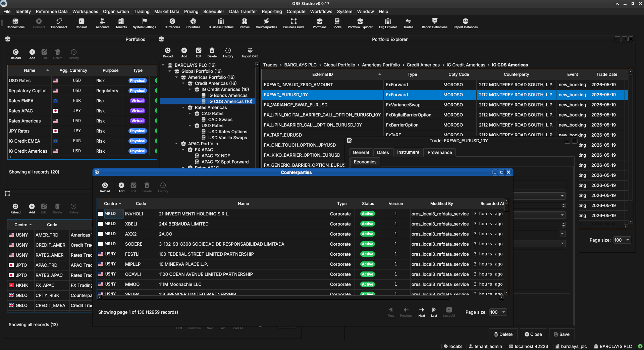Collapse APAC Portfolio tree node
Screen dimensions: 644x350
tap(177, 144)
